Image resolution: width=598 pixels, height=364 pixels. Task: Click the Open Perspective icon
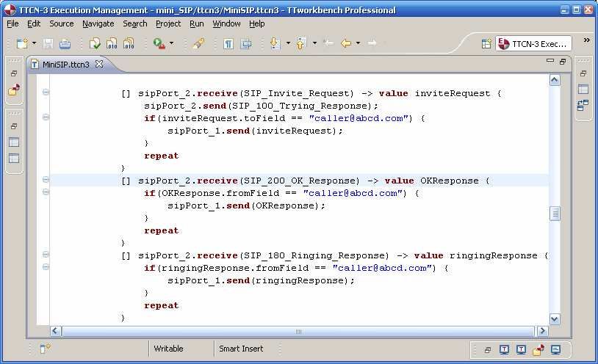pos(486,44)
